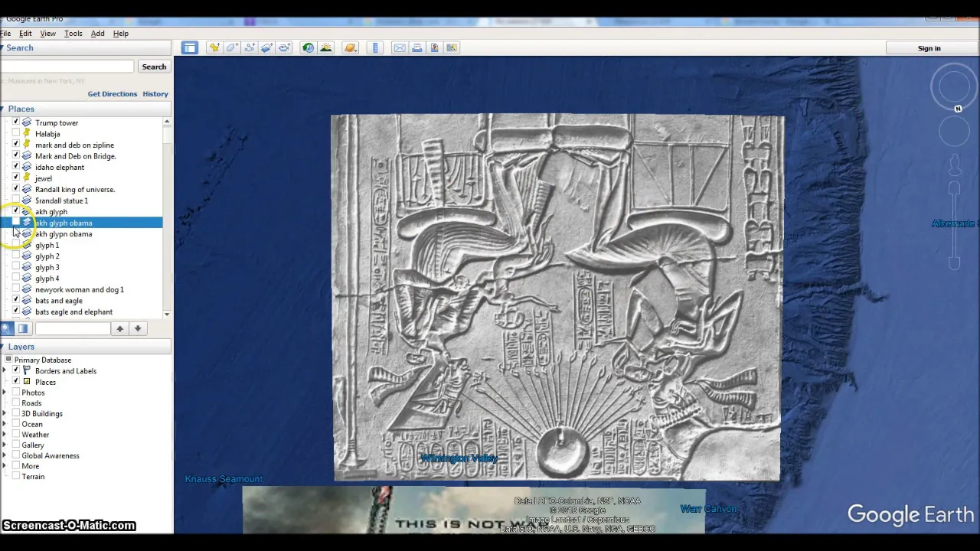Image resolution: width=980 pixels, height=551 pixels.
Task: Click the Borders and Labels flag icon
Action: 27,370
